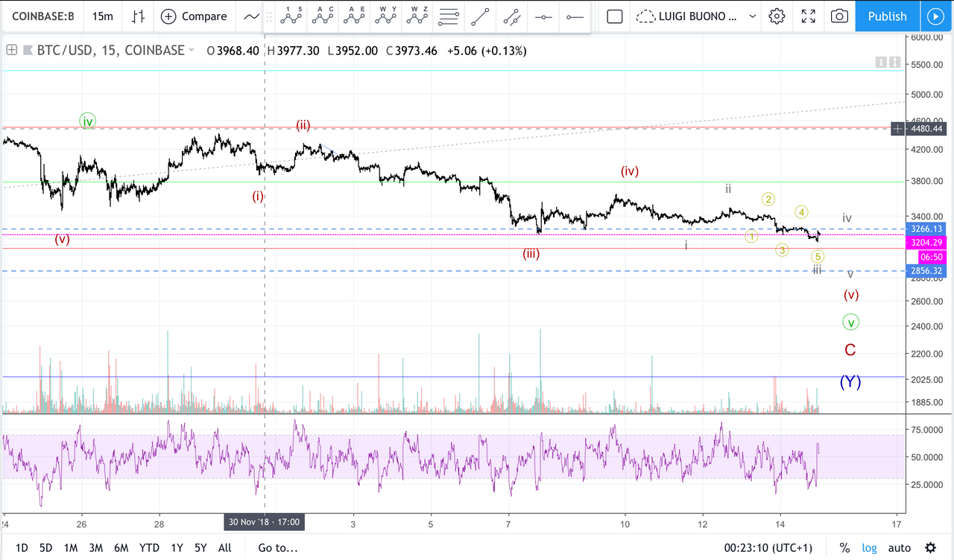The height and width of the screenshot is (560, 954).
Task: Click the down-arrow pane button
Action: pyautogui.click(x=880, y=63)
